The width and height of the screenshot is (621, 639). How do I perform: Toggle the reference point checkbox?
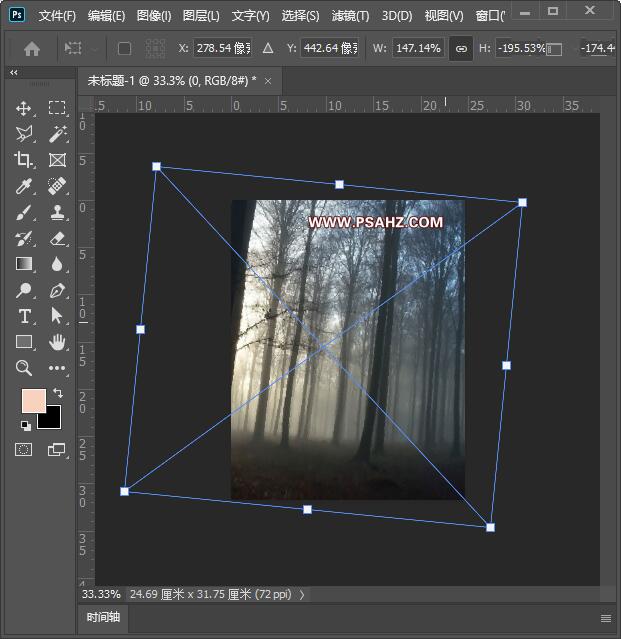coord(124,49)
